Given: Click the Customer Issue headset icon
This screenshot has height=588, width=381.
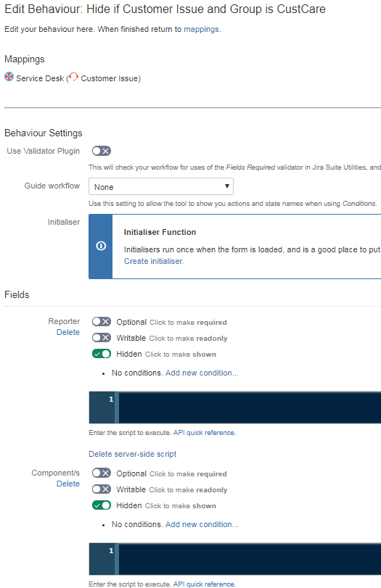Looking at the screenshot, I should (73, 77).
